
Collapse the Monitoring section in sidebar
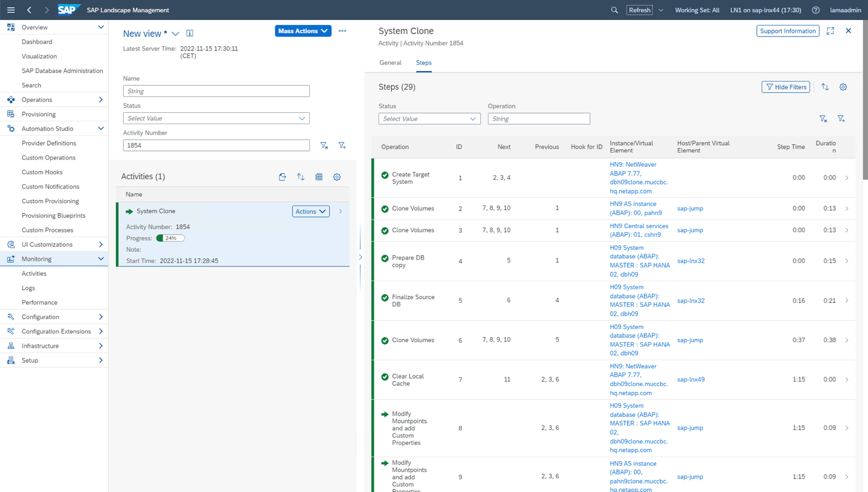[x=101, y=259]
